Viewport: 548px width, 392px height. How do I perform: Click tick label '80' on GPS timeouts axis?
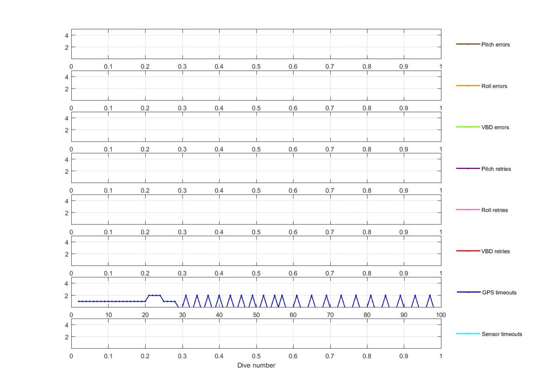[367, 315]
